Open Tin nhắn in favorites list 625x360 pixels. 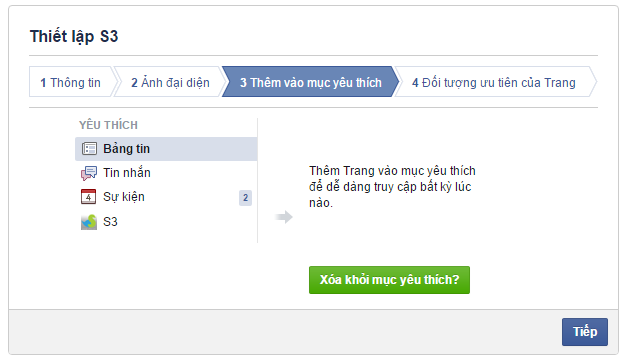(166, 173)
